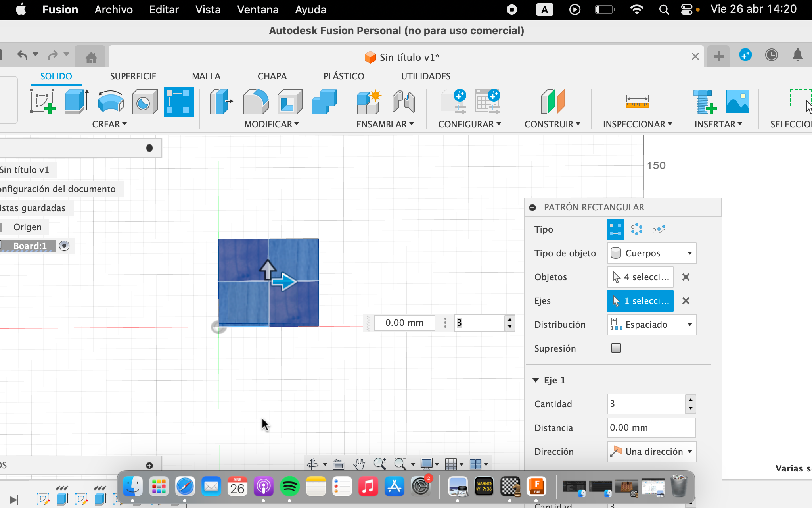Image resolution: width=812 pixels, height=508 pixels.
Task: Activate the Objetos 4 selection picker
Action: [x=640, y=277]
